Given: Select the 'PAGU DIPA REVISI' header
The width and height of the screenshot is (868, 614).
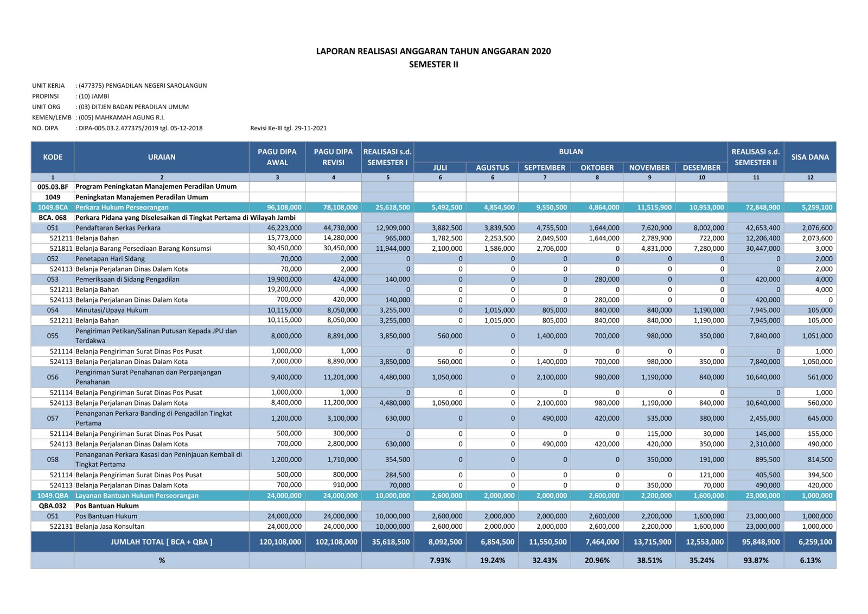Looking at the screenshot, I should tap(333, 157).
